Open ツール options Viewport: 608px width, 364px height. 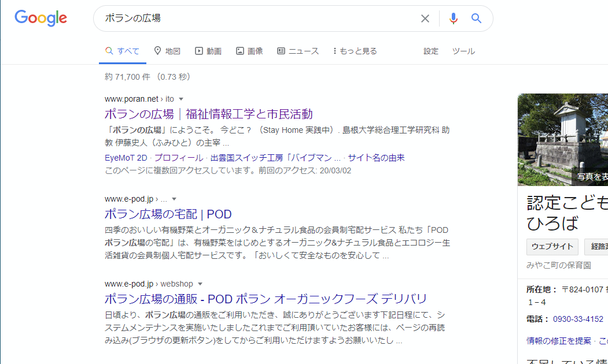pyautogui.click(x=463, y=51)
